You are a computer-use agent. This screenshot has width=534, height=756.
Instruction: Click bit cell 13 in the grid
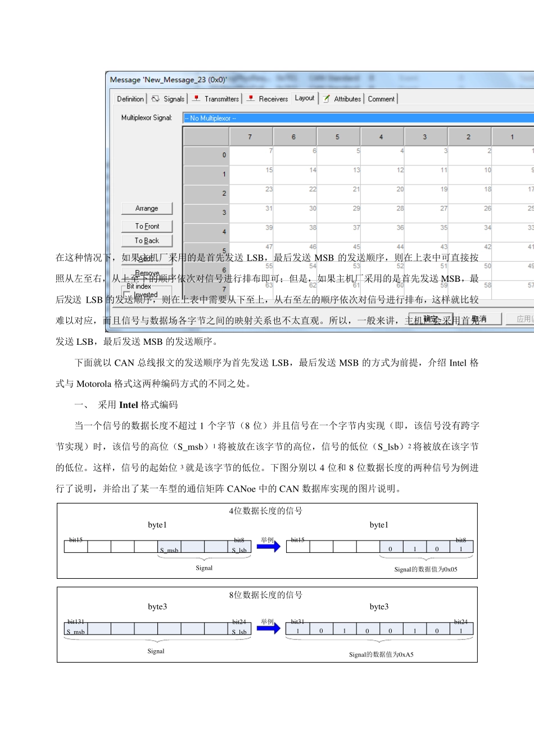(339, 175)
